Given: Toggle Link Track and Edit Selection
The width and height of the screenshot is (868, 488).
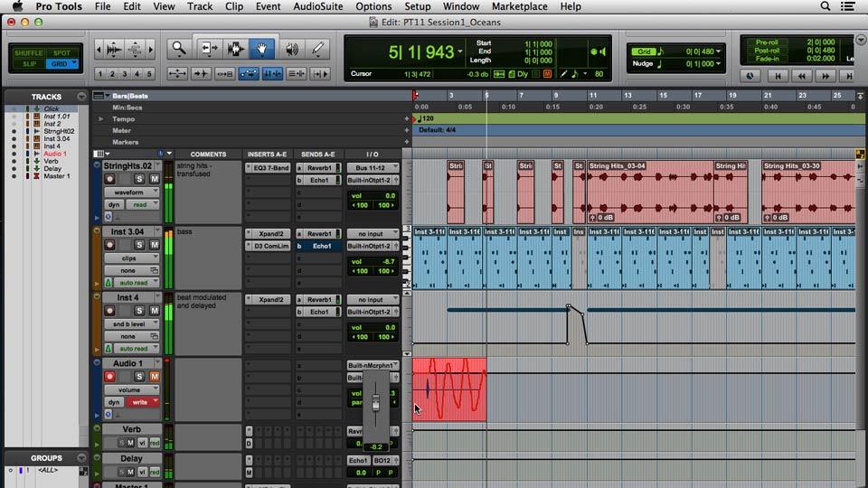Looking at the screenshot, I should tap(297, 73).
